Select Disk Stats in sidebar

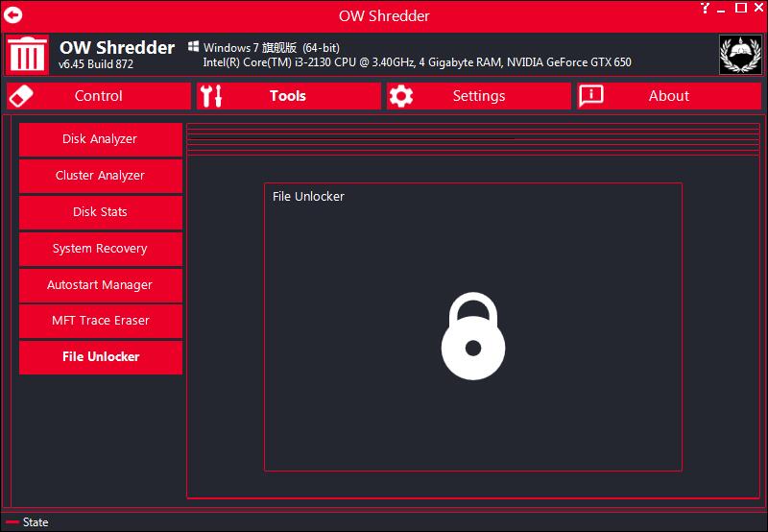101,212
